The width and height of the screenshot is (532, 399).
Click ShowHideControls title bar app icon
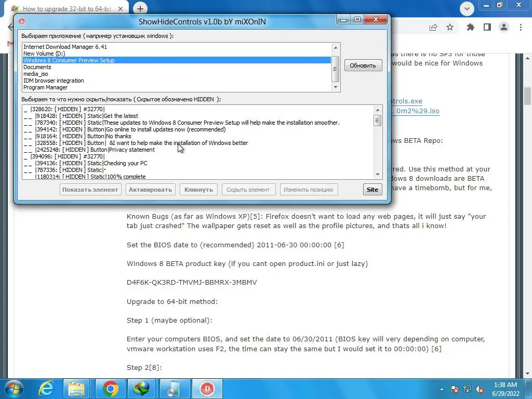(x=22, y=21)
